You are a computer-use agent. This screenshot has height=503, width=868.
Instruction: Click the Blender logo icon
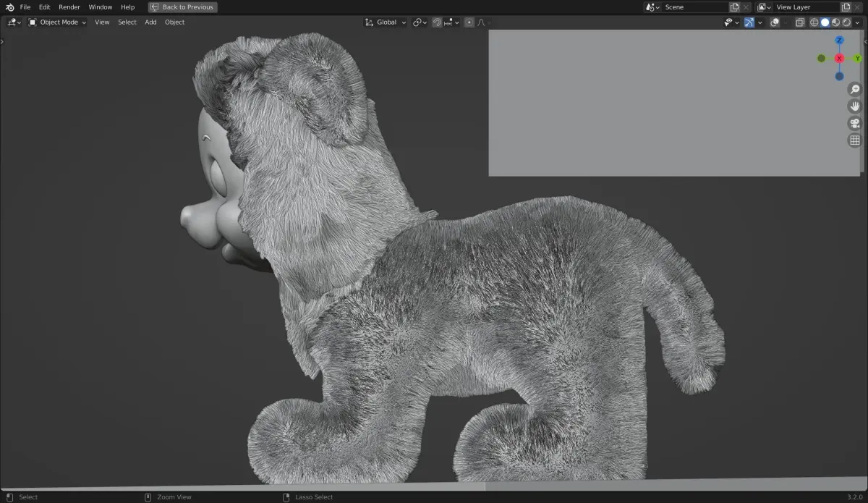(x=9, y=7)
